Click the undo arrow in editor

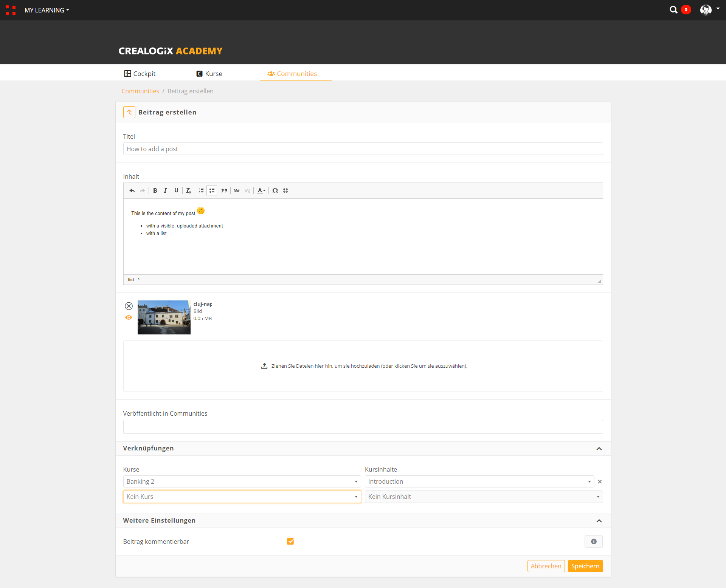tap(132, 190)
